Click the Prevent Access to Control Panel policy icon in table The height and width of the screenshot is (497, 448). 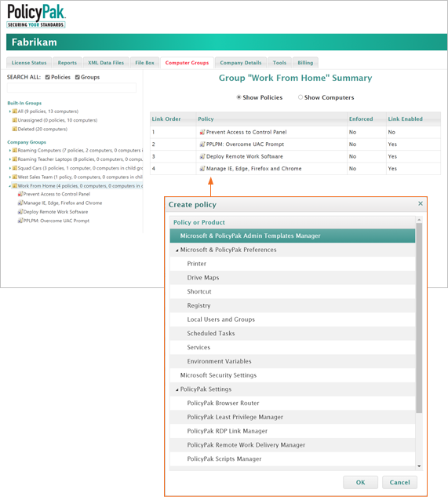tap(202, 132)
